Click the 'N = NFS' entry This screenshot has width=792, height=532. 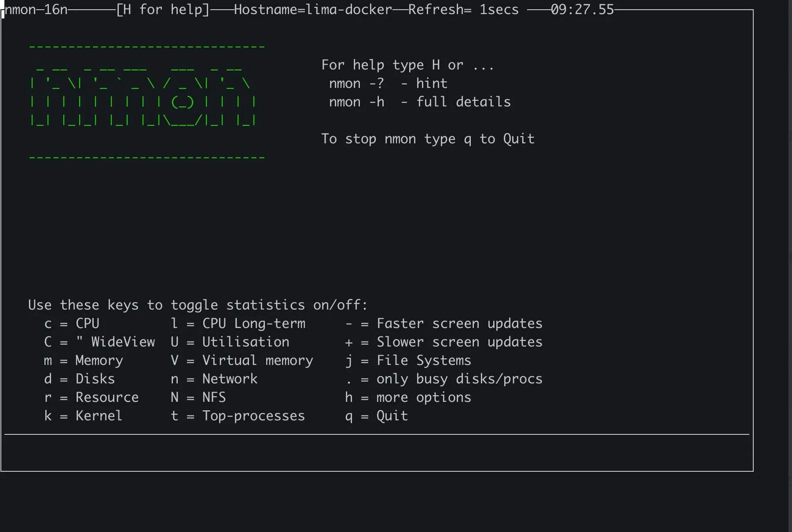point(198,397)
